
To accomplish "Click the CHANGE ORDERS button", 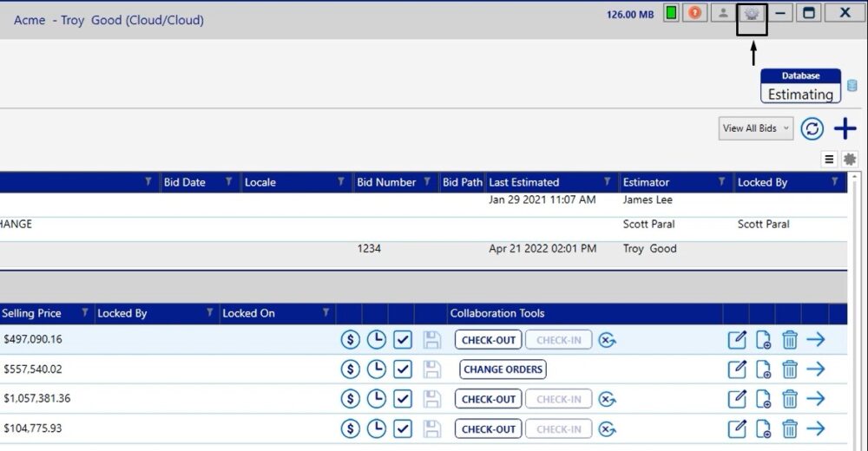I will (x=503, y=369).
